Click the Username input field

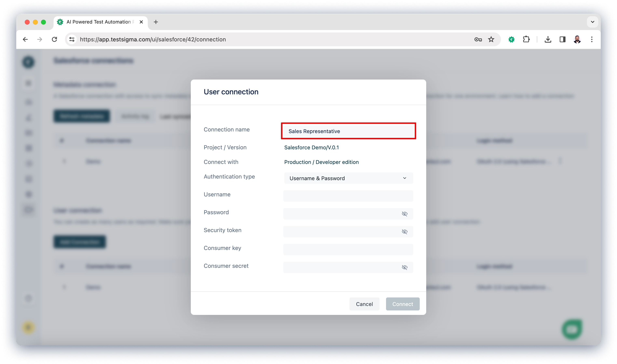(348, 196)
